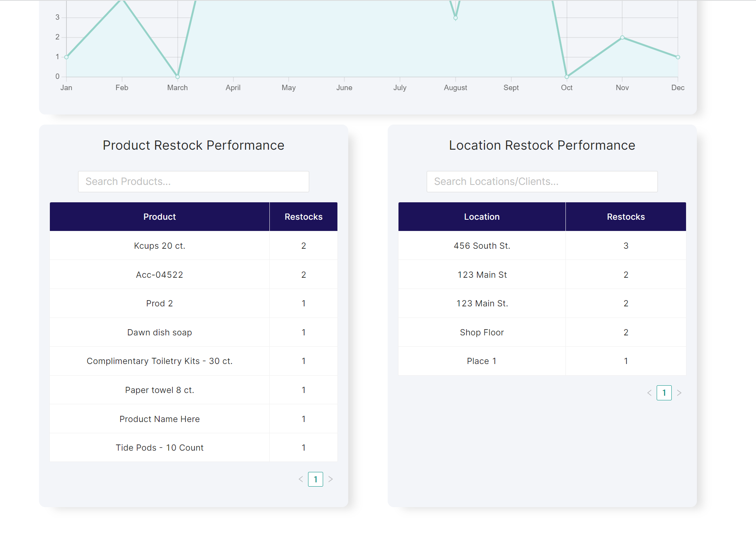Image resolution: width=756 pixels, height=540 pixels.
Task: Select the Prod 2 product row
Action: (x=194, y=303)
